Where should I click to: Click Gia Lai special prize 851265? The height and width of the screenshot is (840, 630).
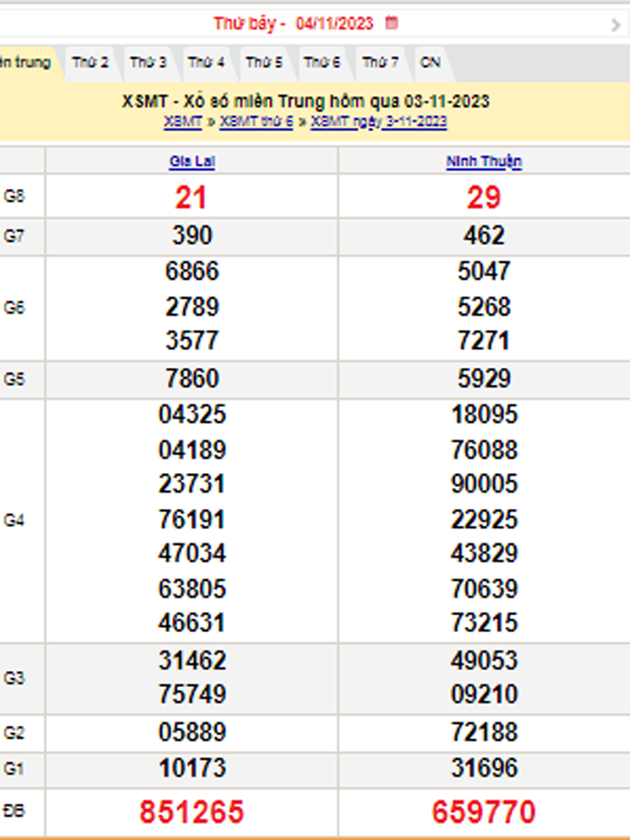pyautogui.click(x=192, y=812)
